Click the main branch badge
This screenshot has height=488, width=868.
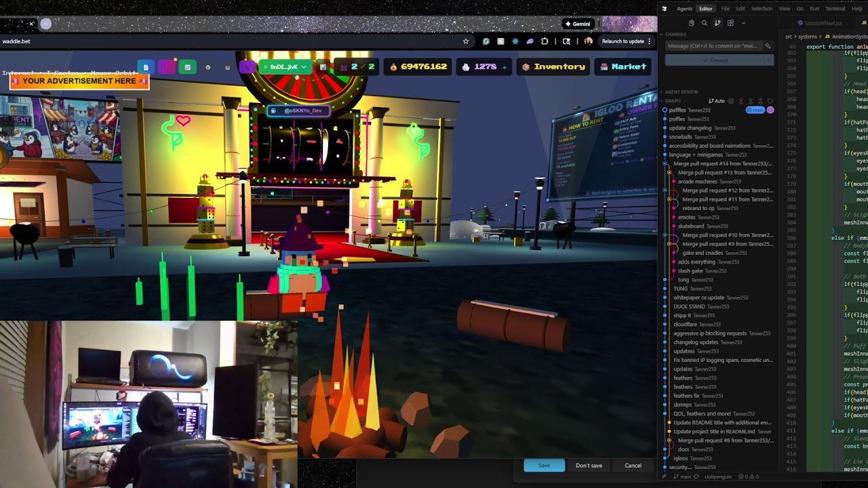[755, 110]
